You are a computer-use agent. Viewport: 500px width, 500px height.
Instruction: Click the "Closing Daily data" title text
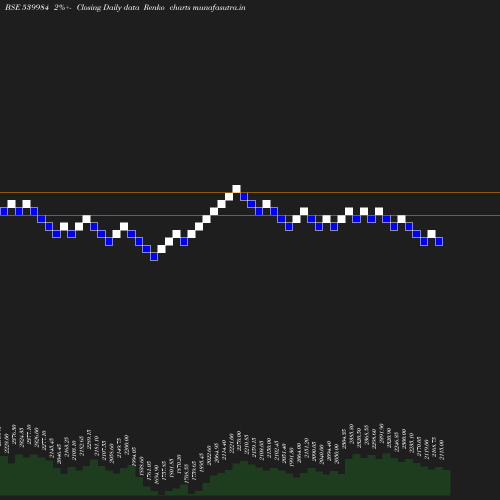pos(108,8)
